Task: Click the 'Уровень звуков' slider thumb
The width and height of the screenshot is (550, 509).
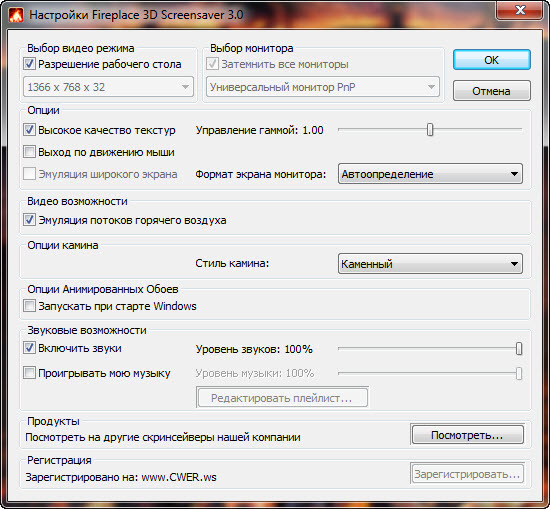Action: click(x=519, y=348)
